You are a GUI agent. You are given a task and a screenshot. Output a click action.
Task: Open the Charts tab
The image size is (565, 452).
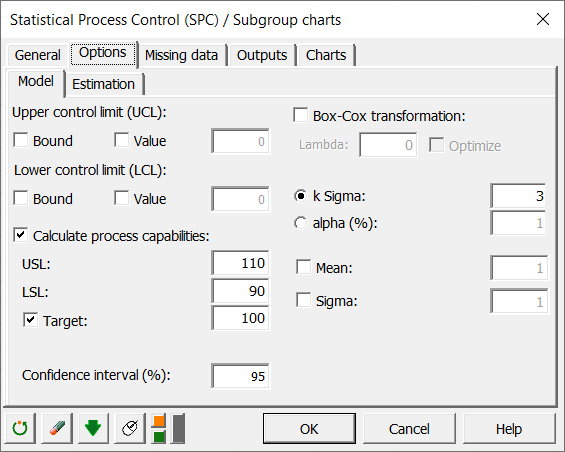point(326,55)
